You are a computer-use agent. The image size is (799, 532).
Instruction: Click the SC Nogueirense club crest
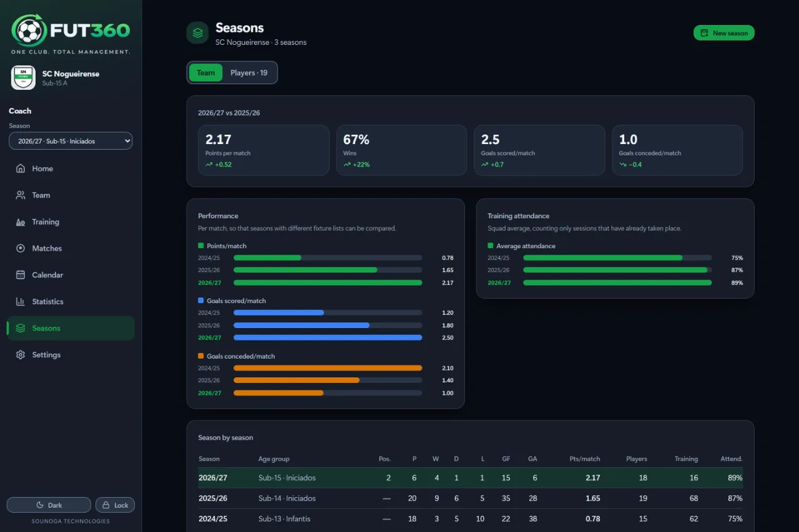pyautogui.click(x=23, y=78)
